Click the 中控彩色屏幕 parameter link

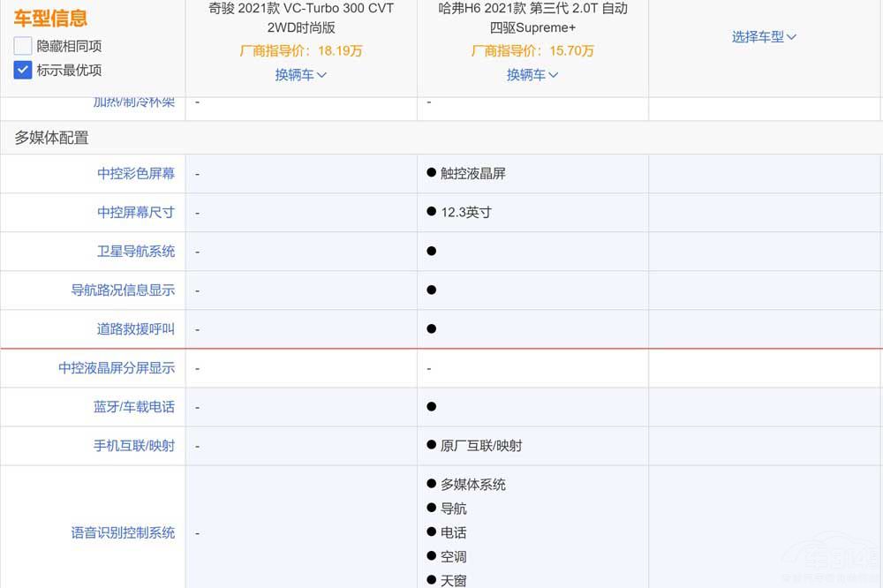coord(136,174)
